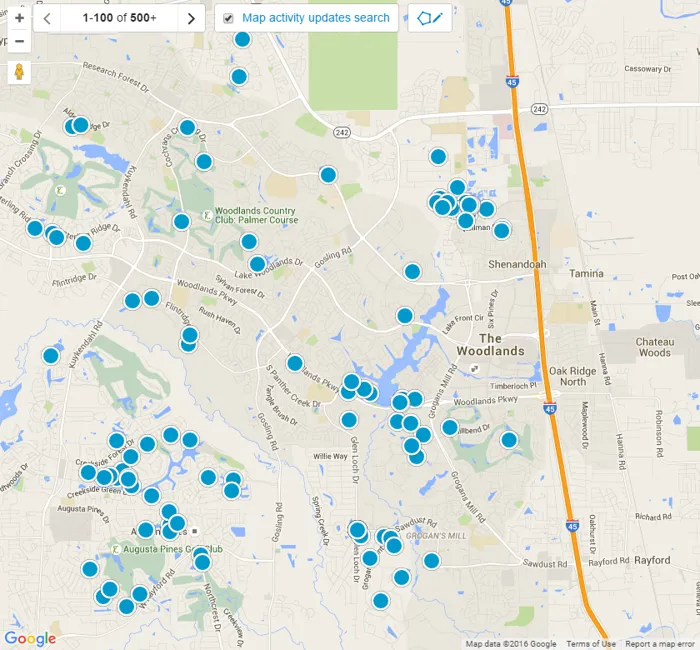The width and height of the screenshot is (700, 650).
Task: Click Chateau Woods place label
Action: (x=654, y=347)
